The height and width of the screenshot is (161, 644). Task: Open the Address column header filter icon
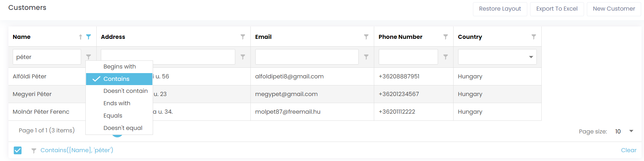pyautogui.click(x=243, y=37)
